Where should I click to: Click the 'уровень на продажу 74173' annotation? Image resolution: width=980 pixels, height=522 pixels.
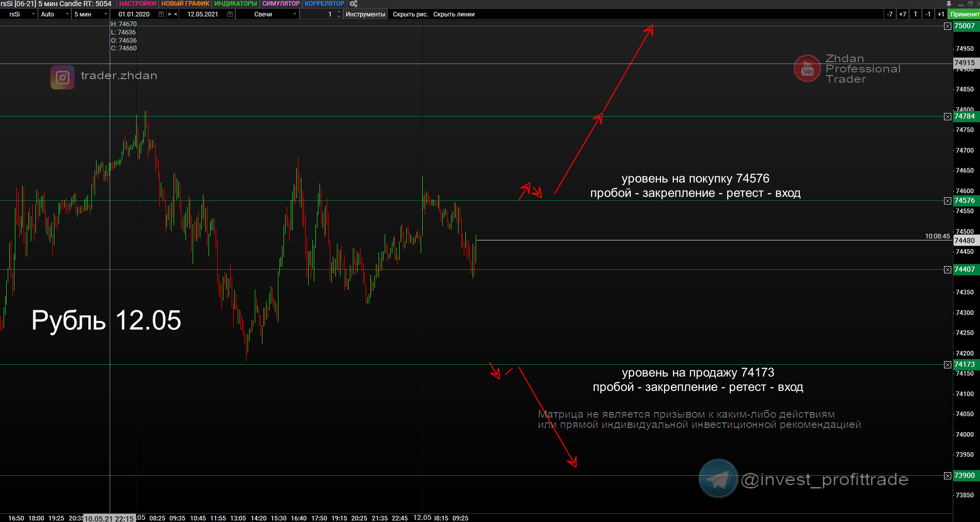pos(698,372)
